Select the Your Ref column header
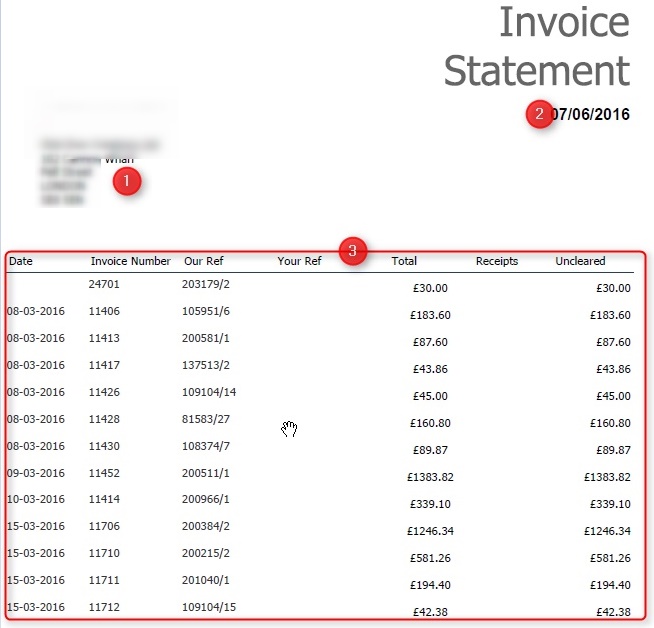This screenshot has width=654, height=628. 299,262
